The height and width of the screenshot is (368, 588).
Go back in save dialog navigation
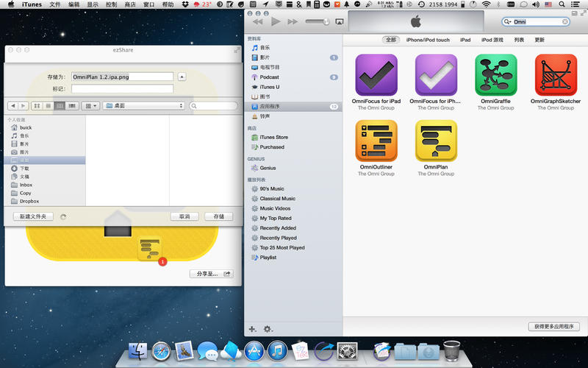click(x=13, y=106)
